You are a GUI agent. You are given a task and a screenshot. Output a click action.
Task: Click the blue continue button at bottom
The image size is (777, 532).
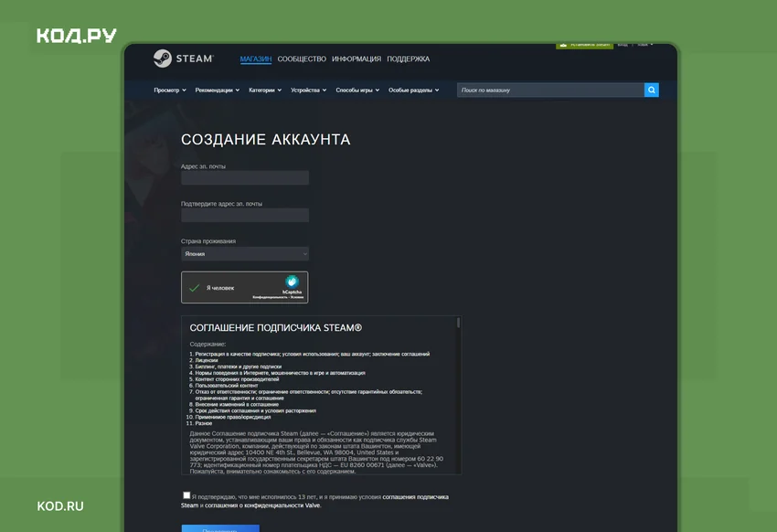[220, 528]
